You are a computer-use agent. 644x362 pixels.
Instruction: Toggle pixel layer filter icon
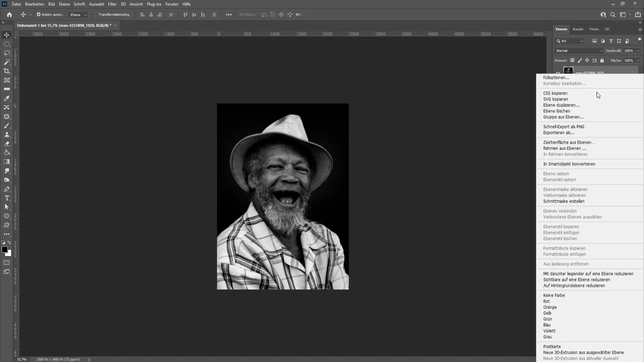(595, 41)
